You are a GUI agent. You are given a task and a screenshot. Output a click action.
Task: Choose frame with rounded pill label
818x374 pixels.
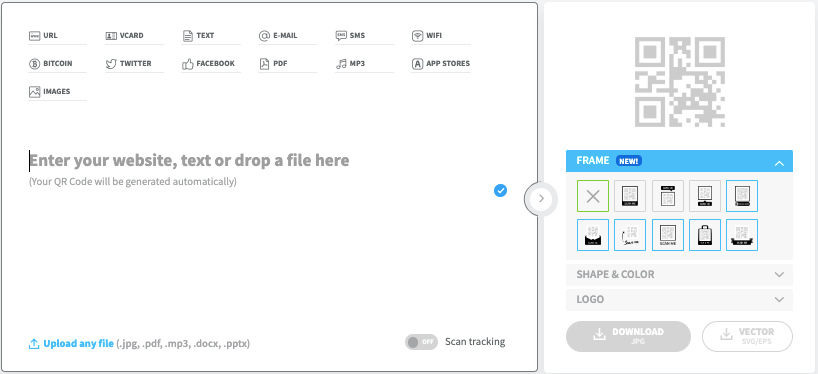742,196
